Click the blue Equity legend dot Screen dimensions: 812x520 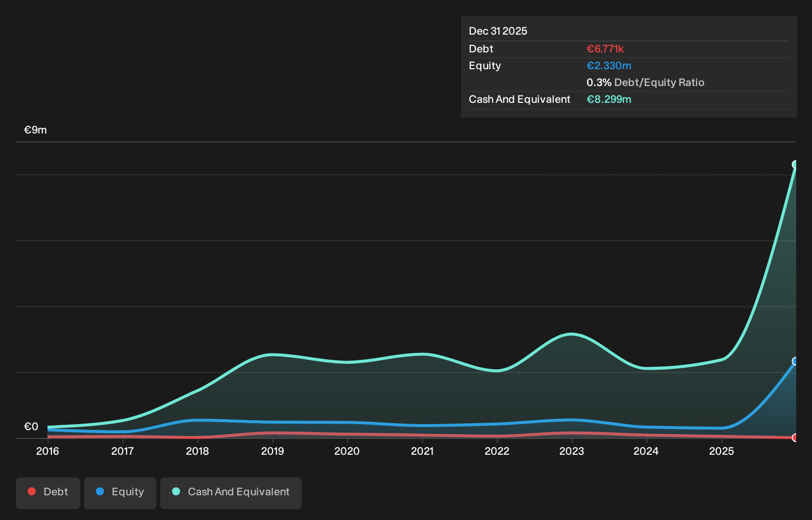pyautogui.click(x=100, y=491)
